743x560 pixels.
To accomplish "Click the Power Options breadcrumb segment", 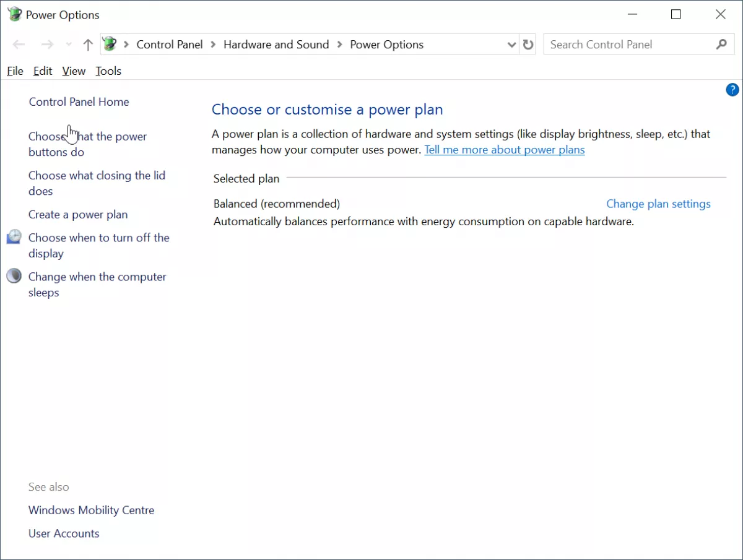I will (x=387, y=45).
